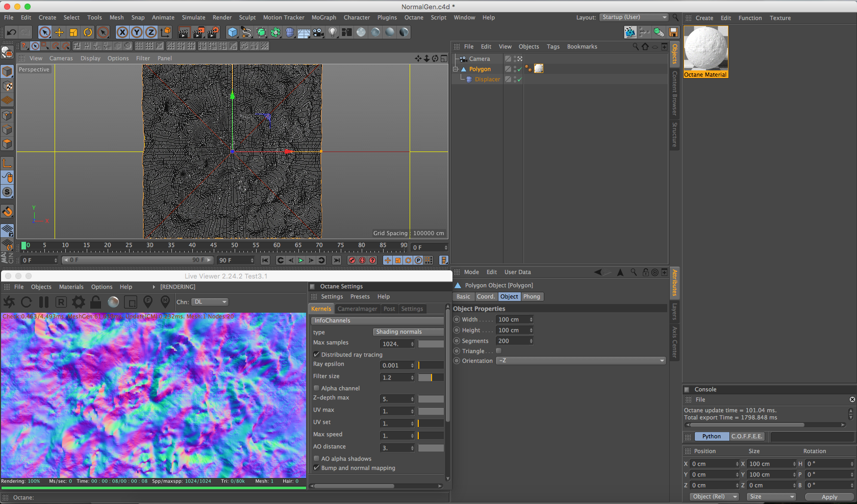Click the camera object toolbar icon
857x504 pixels.
click(318, 33)
